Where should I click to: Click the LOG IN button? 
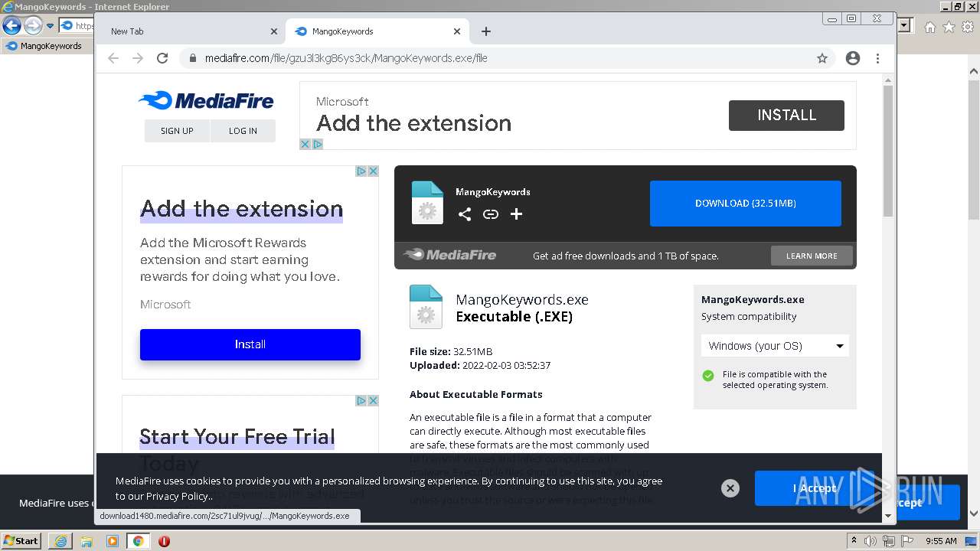pos(243,131)
